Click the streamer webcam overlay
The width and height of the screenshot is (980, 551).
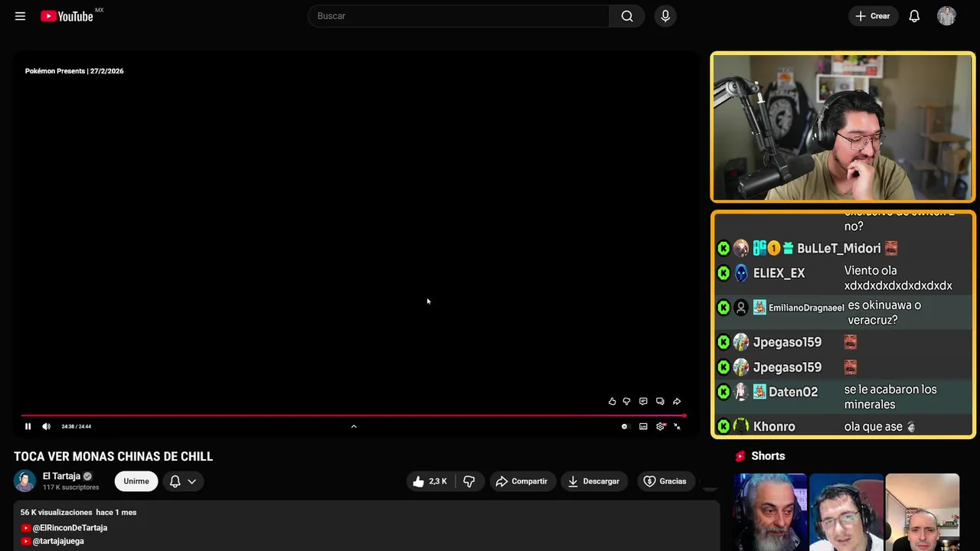pos(842,127)
